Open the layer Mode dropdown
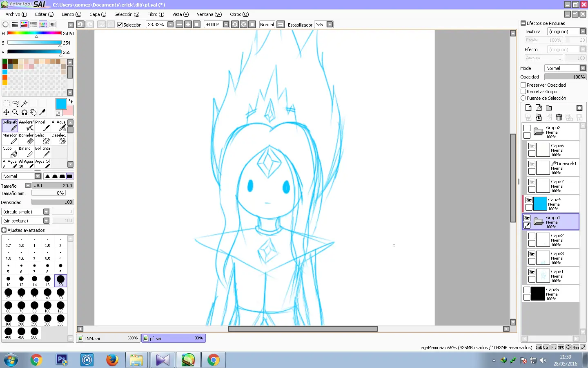588x368 pixels. pyautogui.click(x=583, y=68)
